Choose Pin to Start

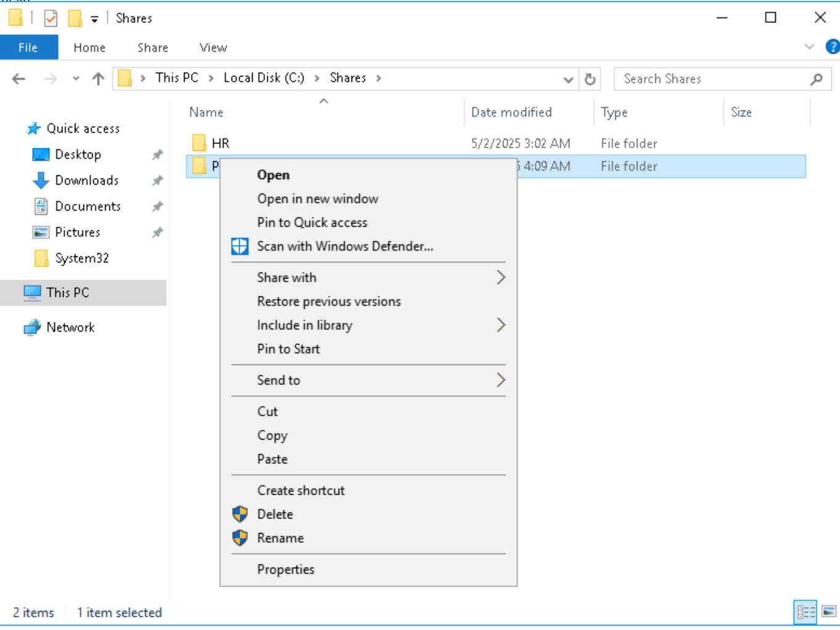click(368, 349)
